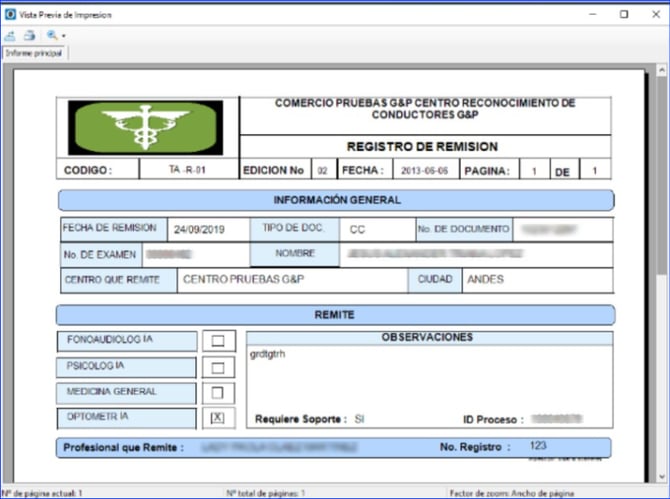This screenshot has width=670, height=499.
Task: Click the Informacion General section header
Action: click(336, 200)
